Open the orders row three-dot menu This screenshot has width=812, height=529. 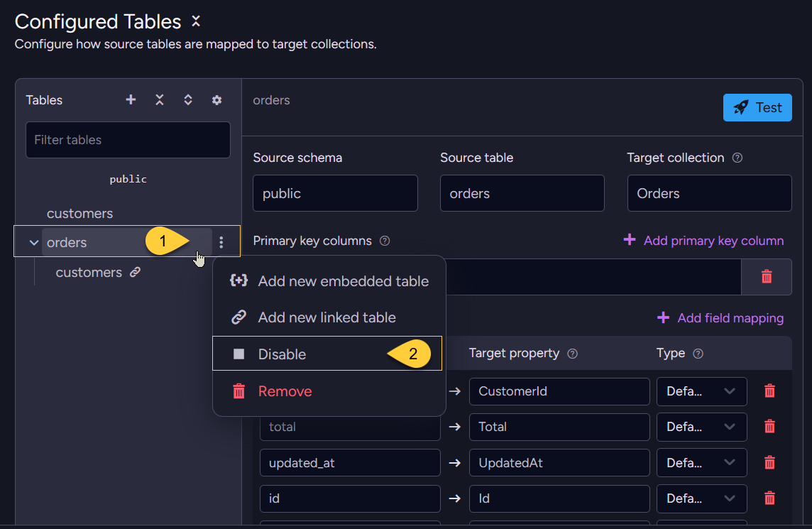221,242
